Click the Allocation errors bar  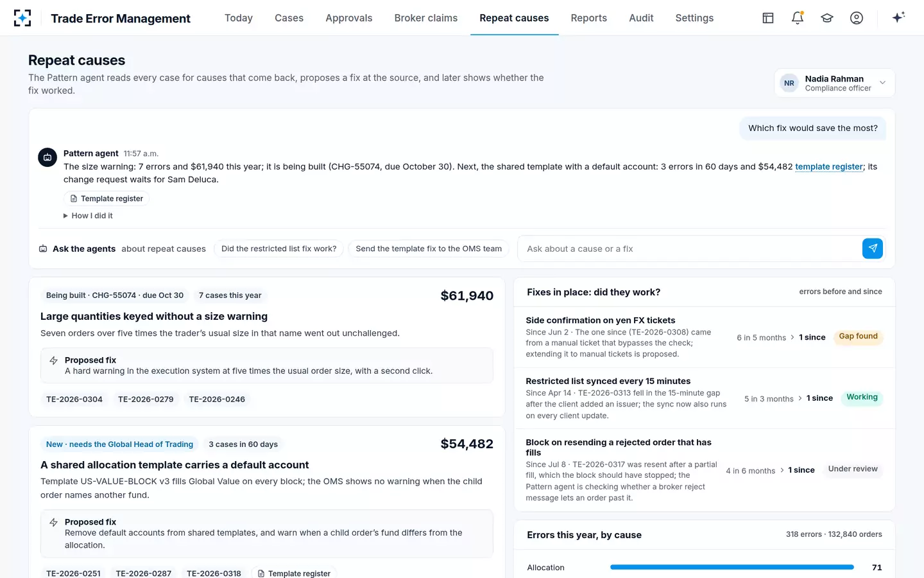732,567
